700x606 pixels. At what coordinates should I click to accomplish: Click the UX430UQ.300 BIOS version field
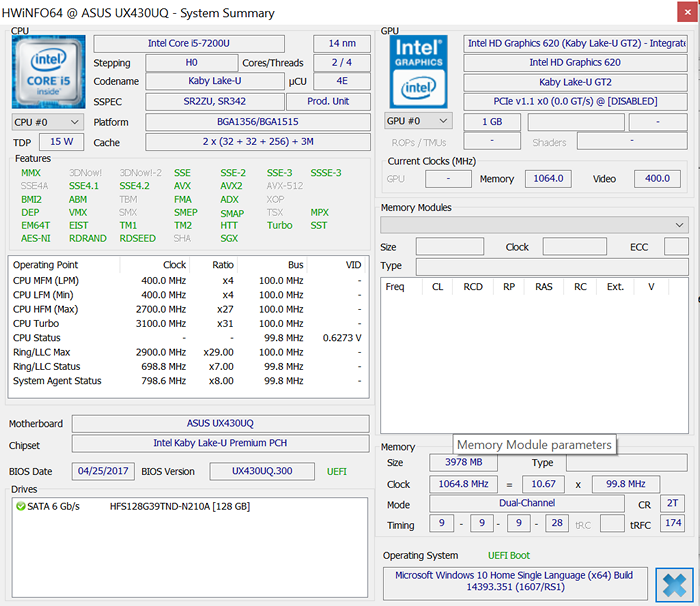(262, 471)
